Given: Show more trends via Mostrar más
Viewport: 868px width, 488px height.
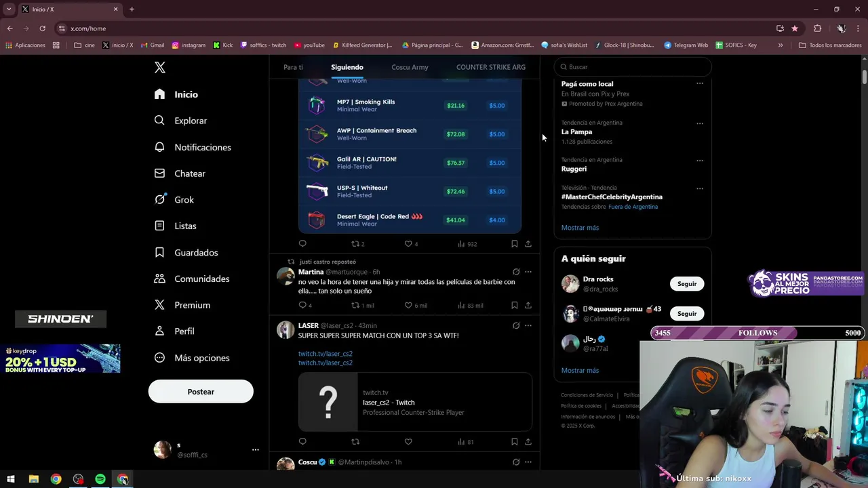Looking at the screenshot, I should [580, 228].
